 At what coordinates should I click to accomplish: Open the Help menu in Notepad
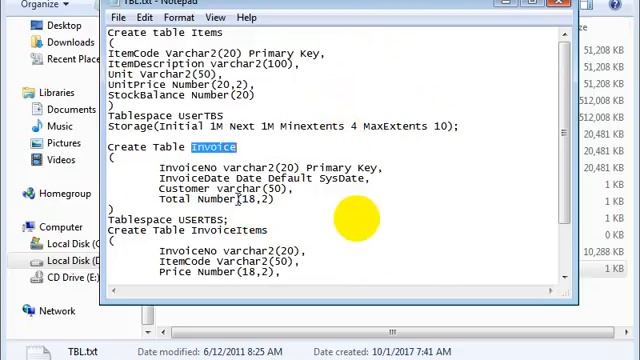pos(247,18)
